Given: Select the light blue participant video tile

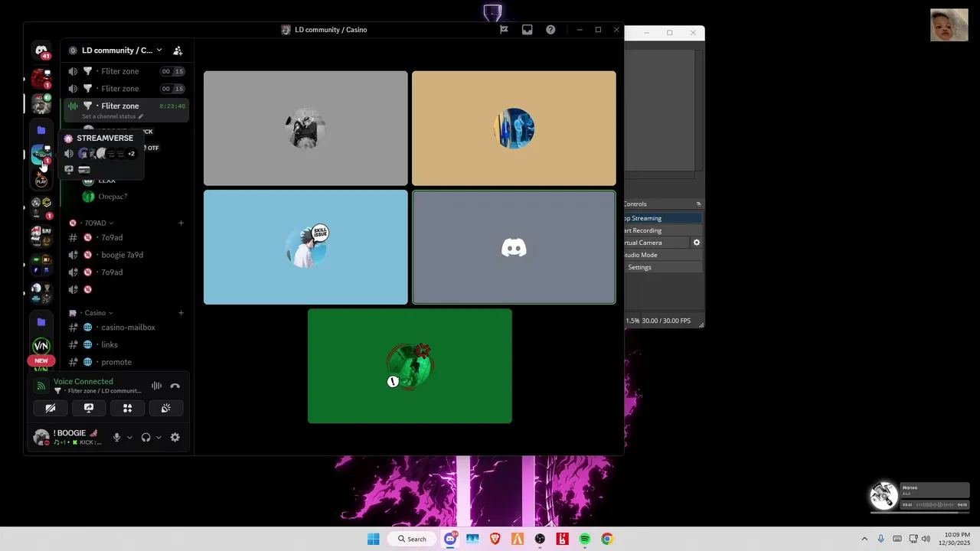Looking at the screenshot, I should point(305,247).
